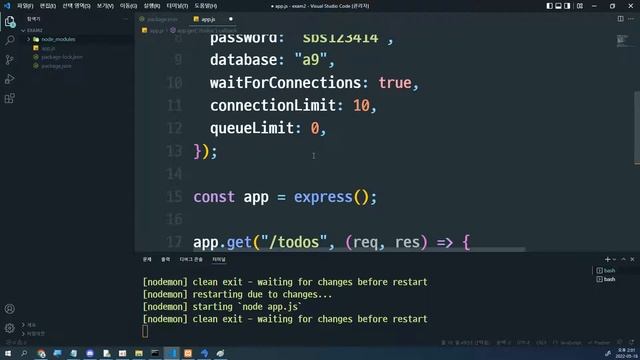Open the Manage gear icon

[10, 328]
